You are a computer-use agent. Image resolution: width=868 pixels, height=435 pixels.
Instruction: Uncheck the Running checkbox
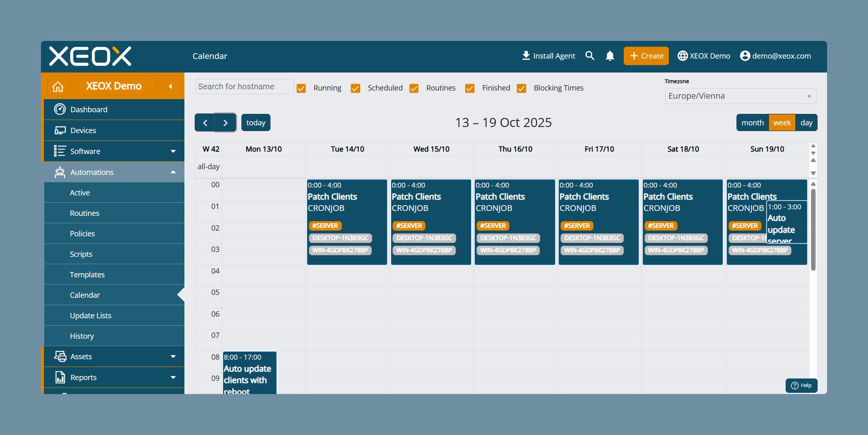(301, 88)
